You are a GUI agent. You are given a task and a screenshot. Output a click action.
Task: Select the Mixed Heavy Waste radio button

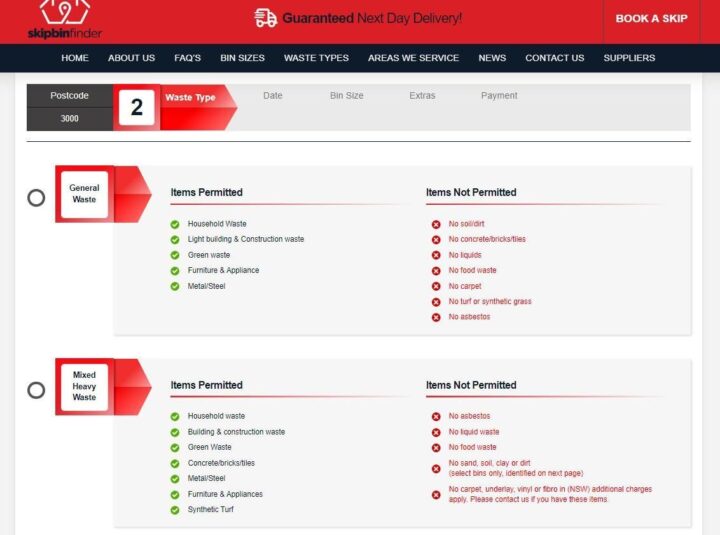pos(36,390)
